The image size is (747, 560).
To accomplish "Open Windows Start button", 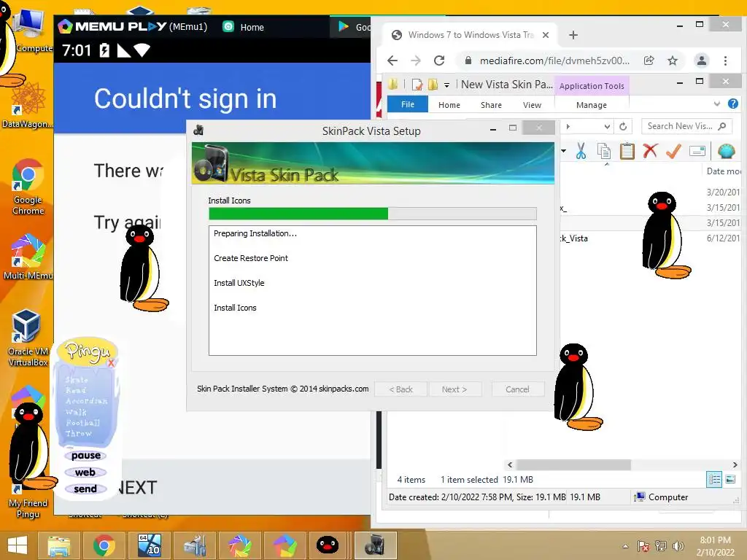I will 18,545.
